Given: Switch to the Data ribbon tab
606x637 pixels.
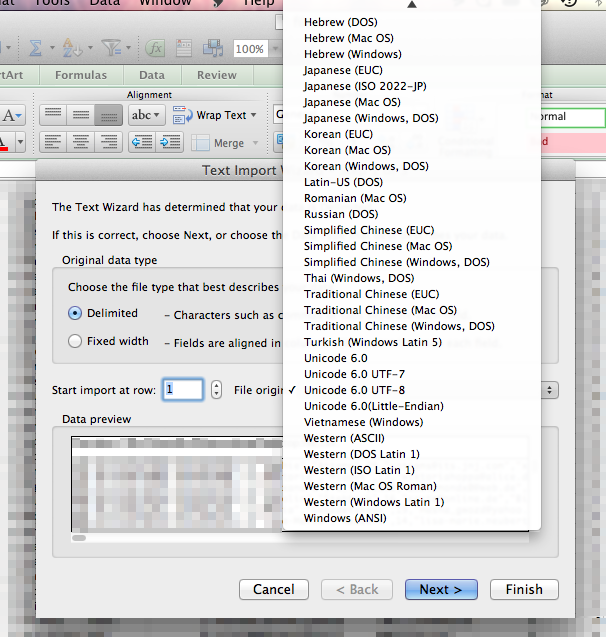Looking at the screenshot, I should 152,75.
